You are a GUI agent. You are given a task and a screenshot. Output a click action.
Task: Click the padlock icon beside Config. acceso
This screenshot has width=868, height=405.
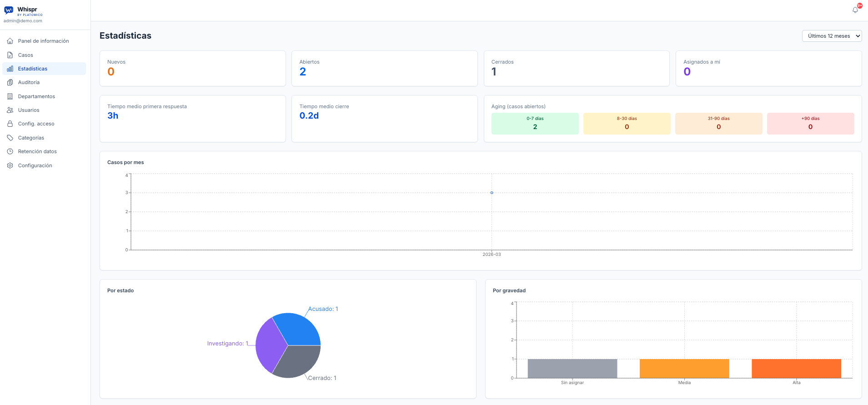(x=10, y=124)
